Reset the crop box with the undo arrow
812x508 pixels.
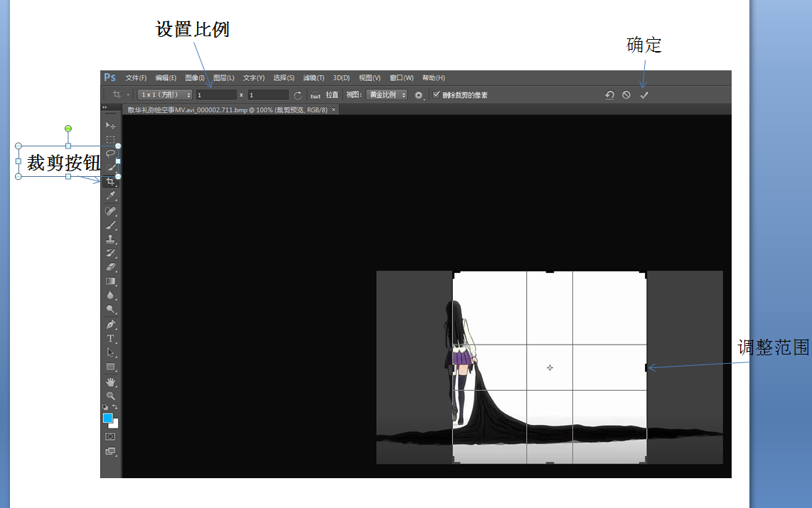(609, 95)
